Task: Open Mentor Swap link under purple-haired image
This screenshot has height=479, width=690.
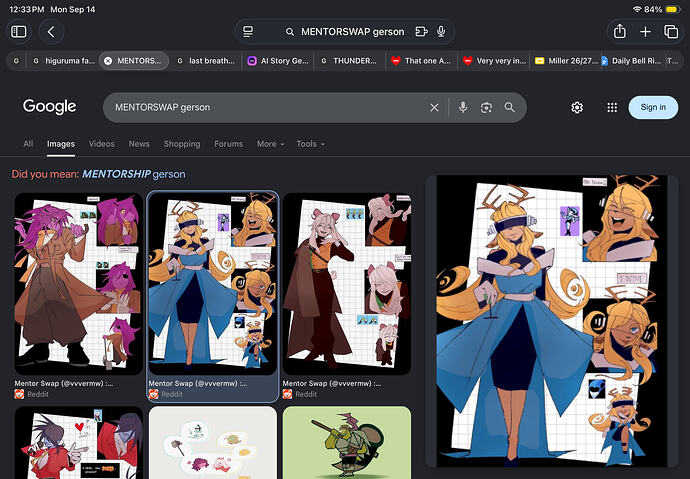Action: pos(64,384)
